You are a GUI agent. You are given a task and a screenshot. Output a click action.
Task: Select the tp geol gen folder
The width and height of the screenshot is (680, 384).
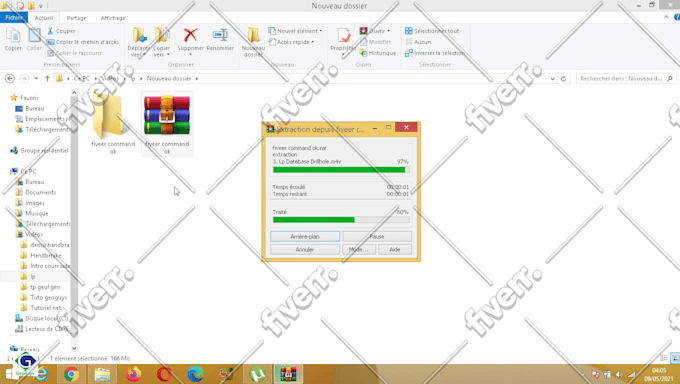tap(41, 287)
